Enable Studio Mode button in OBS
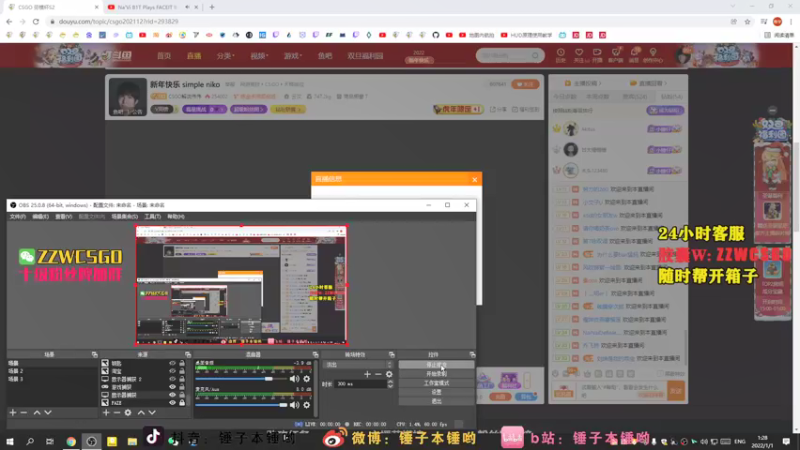This screenshot has width=800, height=450. click(436, 383)
